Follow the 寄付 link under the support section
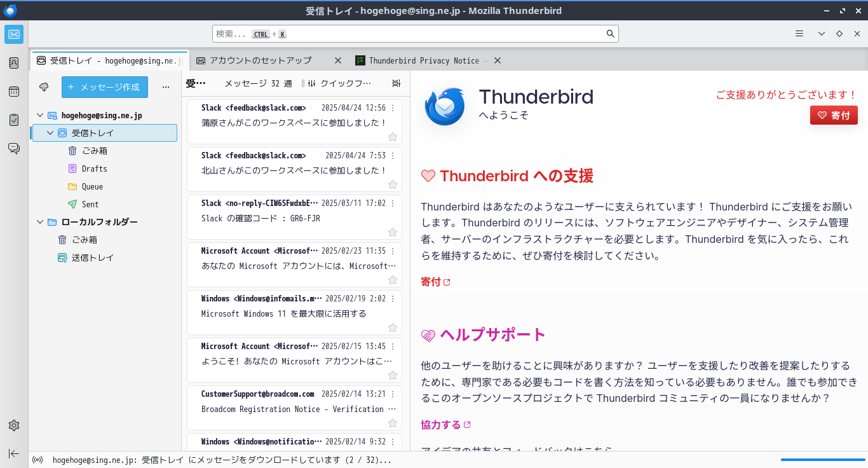868x468 pixels. click(x=435, y=282)
